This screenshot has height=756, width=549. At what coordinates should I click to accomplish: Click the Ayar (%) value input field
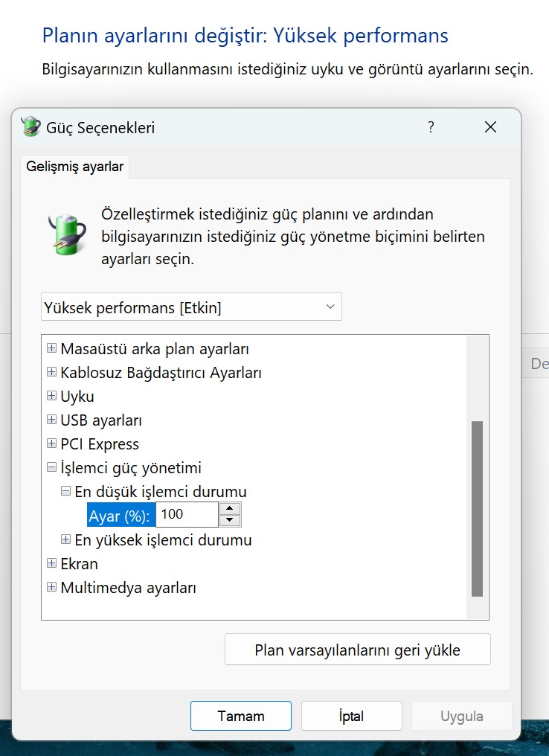187,514
